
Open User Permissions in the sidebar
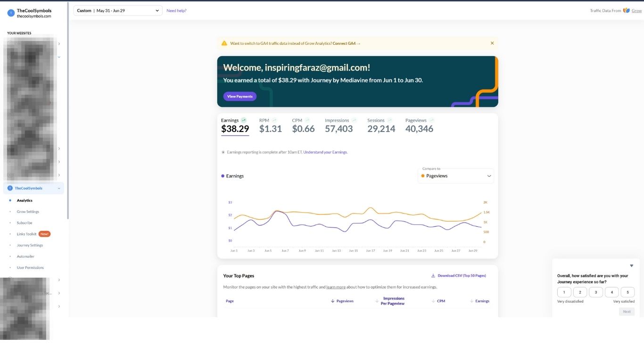[30, 268]
